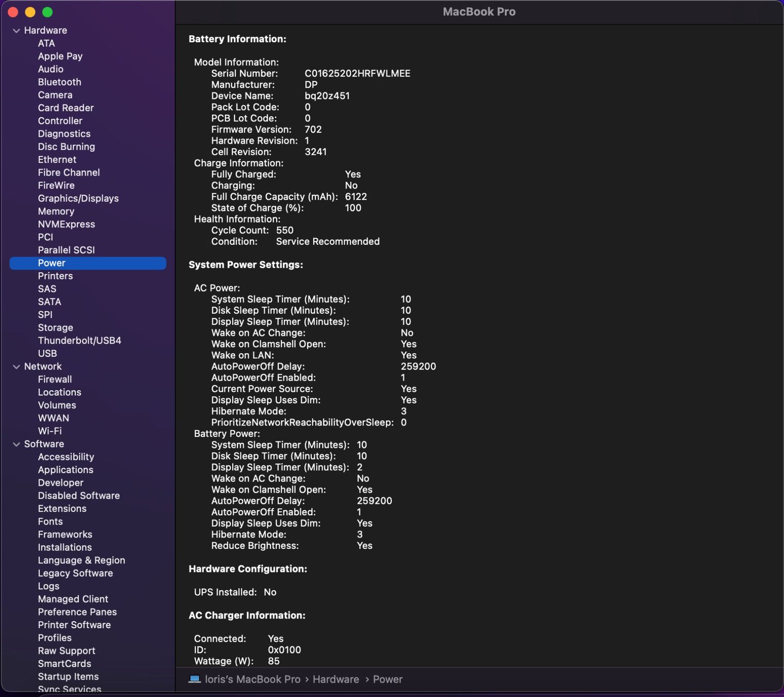This screenshot has width=784, height=697.
Task: Collapse the Network section chevron
Action: 17,367
